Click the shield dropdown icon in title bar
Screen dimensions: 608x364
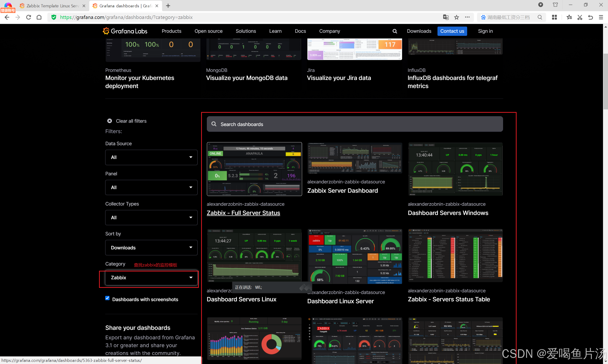tap(541, 5)
